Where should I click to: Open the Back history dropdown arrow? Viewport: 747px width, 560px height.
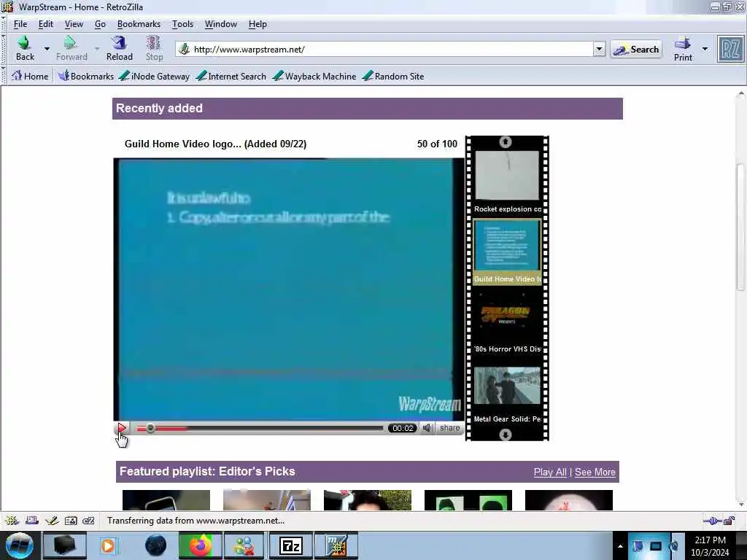pyautogui.click(x=47, y=49)
